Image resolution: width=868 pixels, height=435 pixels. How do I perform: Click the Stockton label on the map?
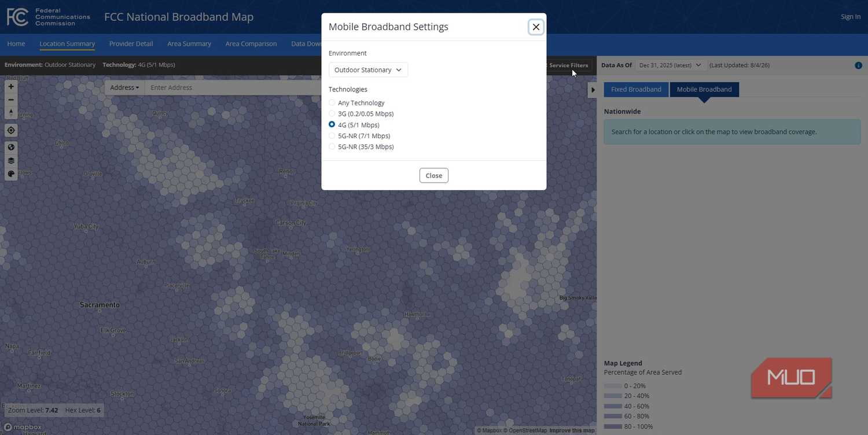click(123, 394)
